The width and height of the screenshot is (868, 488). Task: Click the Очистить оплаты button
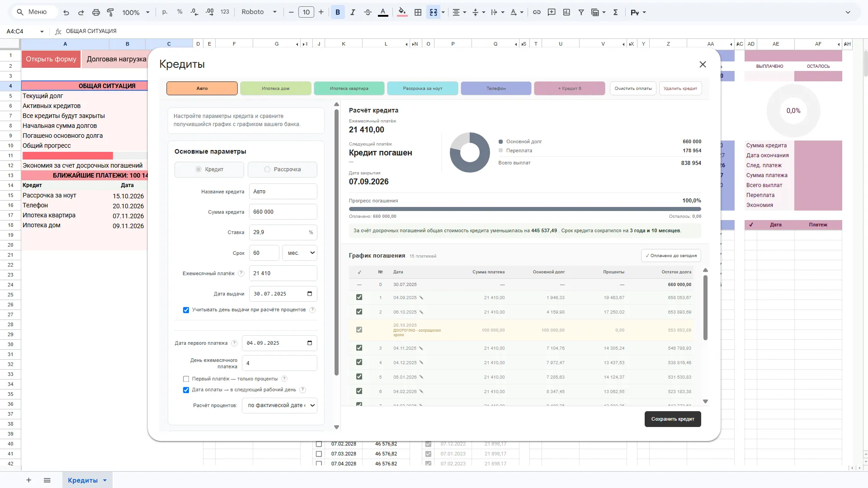[x=633, y=89]
